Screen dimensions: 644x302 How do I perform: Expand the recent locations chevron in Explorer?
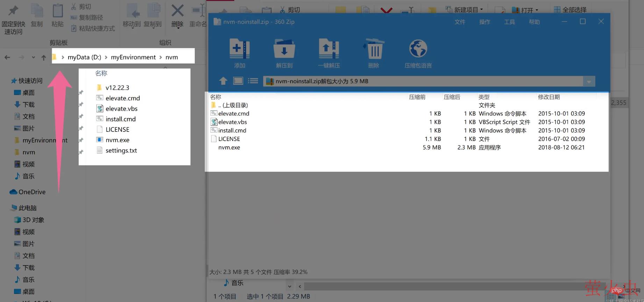click(33, 57)
